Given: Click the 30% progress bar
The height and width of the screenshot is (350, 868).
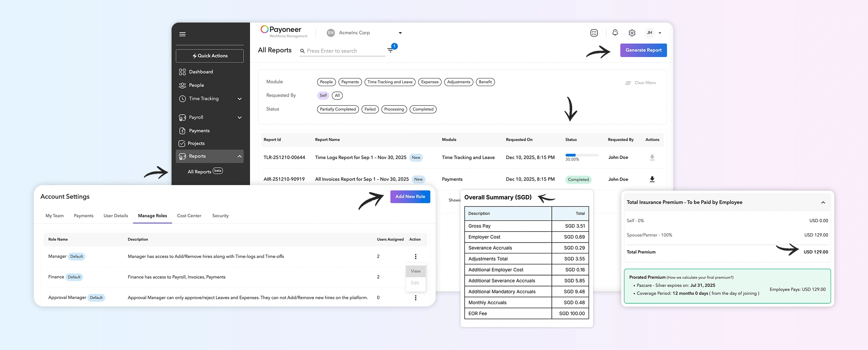Looking at the screenshot, I should (582, 155).
